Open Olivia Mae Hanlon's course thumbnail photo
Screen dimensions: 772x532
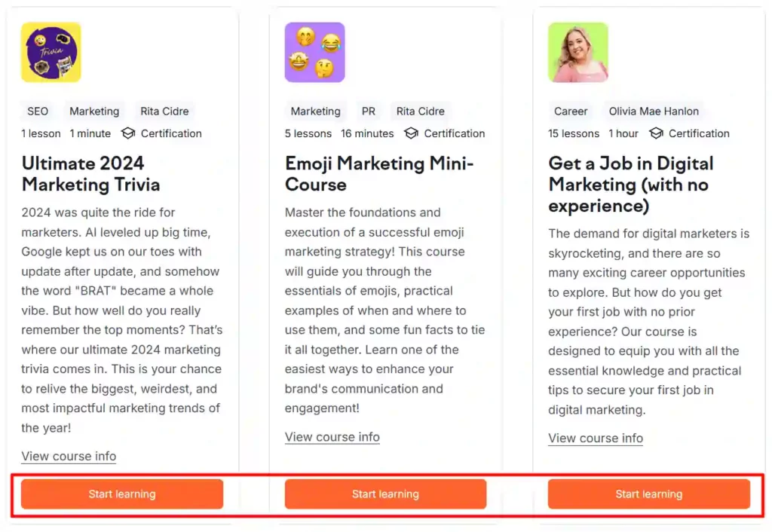click(578, 52)
